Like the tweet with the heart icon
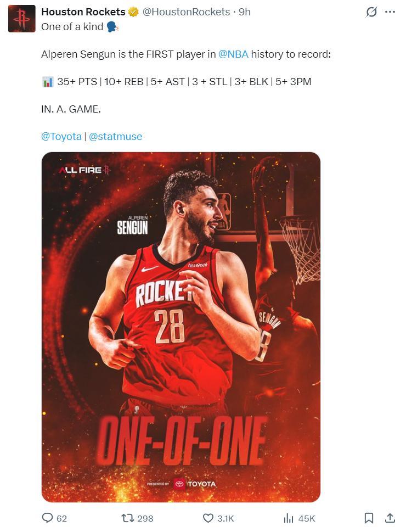406x532 pixels. click(x=208, y=518)
